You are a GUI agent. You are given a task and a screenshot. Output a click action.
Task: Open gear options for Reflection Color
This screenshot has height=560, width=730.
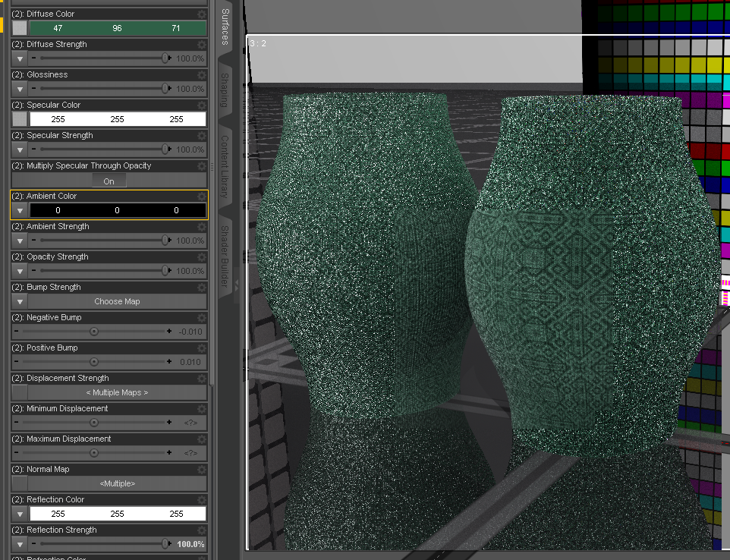pos(202,499)
